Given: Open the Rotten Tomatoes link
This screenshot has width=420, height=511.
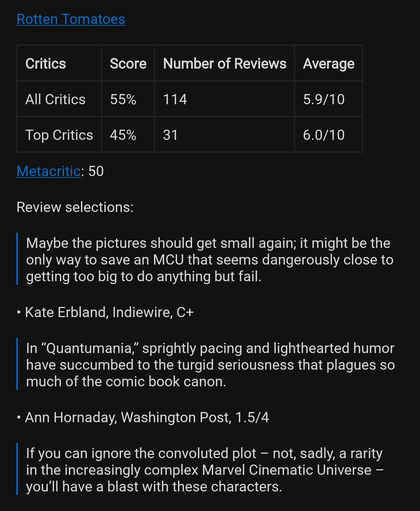Looking at the screenshot, I should pos(71,19).
